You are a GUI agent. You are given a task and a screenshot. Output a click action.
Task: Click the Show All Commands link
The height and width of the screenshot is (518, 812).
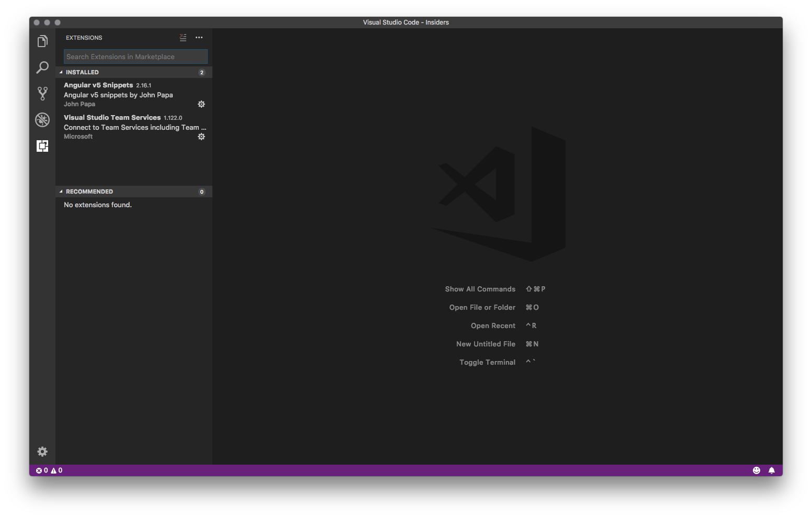point(480,289)
